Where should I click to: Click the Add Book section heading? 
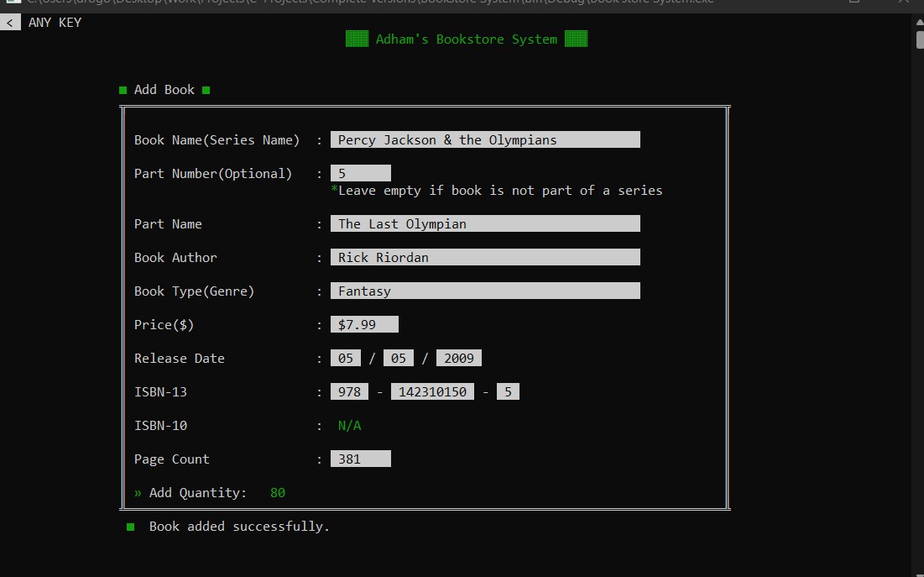164,90
